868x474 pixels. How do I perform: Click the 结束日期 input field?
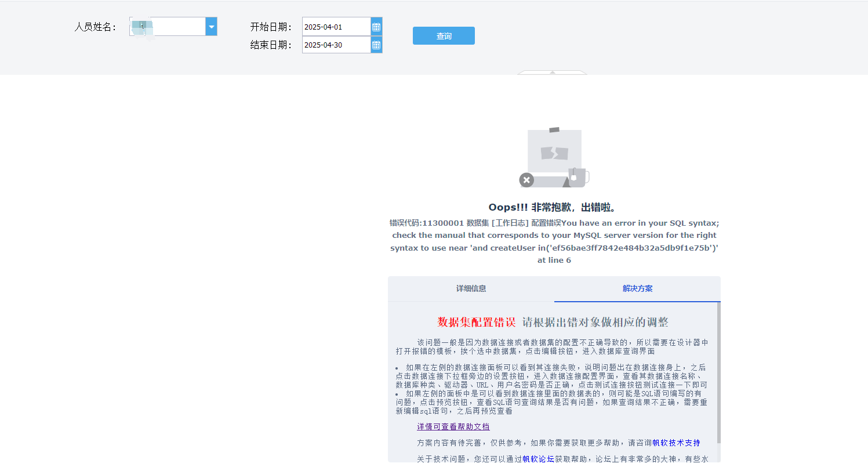click(336, 45)
